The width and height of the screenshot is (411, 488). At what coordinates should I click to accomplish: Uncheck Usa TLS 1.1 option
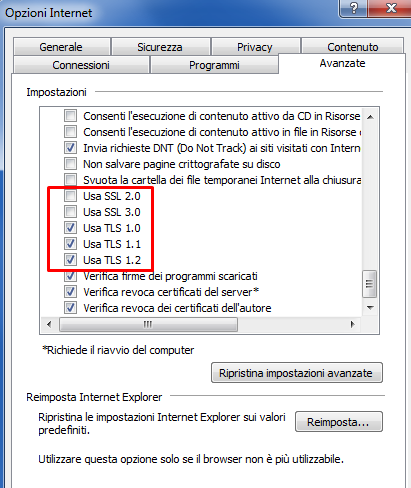point(70,244)
